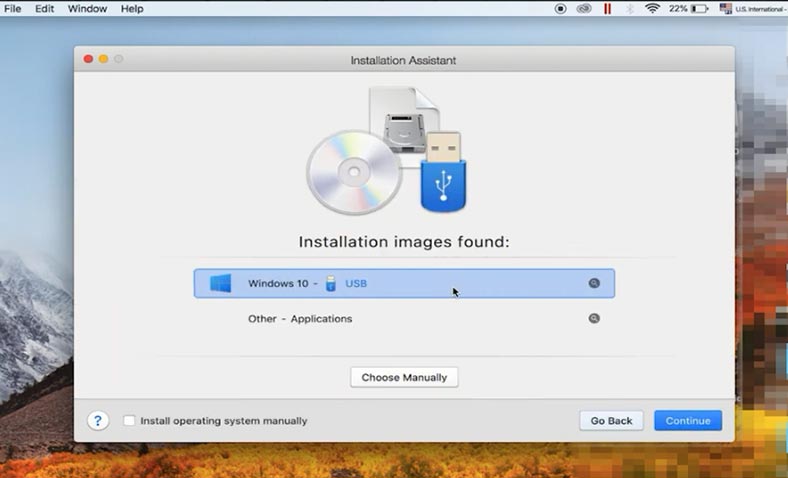Select the Windows 10 USB installation image
788x478 pixels.
pyautogui.click(x=404, y=283)
